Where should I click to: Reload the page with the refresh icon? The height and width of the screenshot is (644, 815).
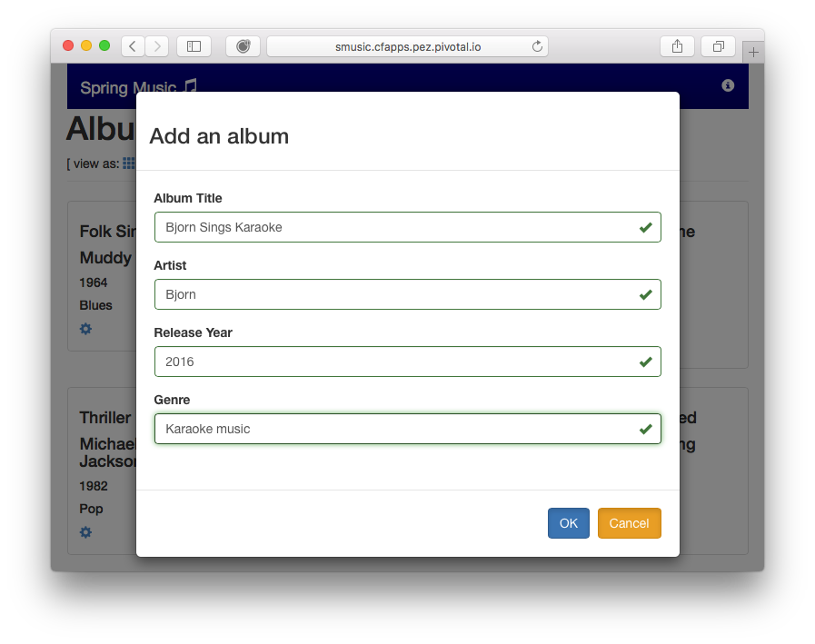click(537, 46)
